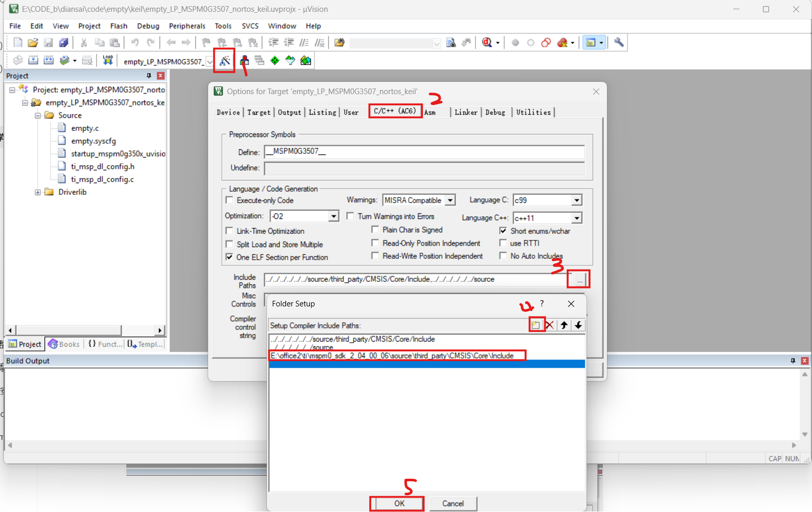Build target files with the toolbar icon
812x512 pixels.
coord(33,61)
